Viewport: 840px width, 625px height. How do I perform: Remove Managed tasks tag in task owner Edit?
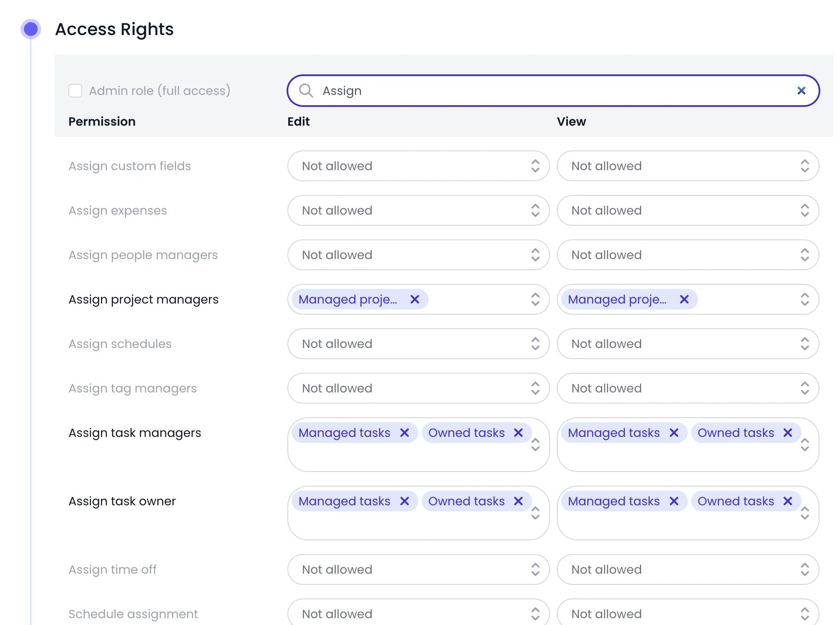pos(404,501)
